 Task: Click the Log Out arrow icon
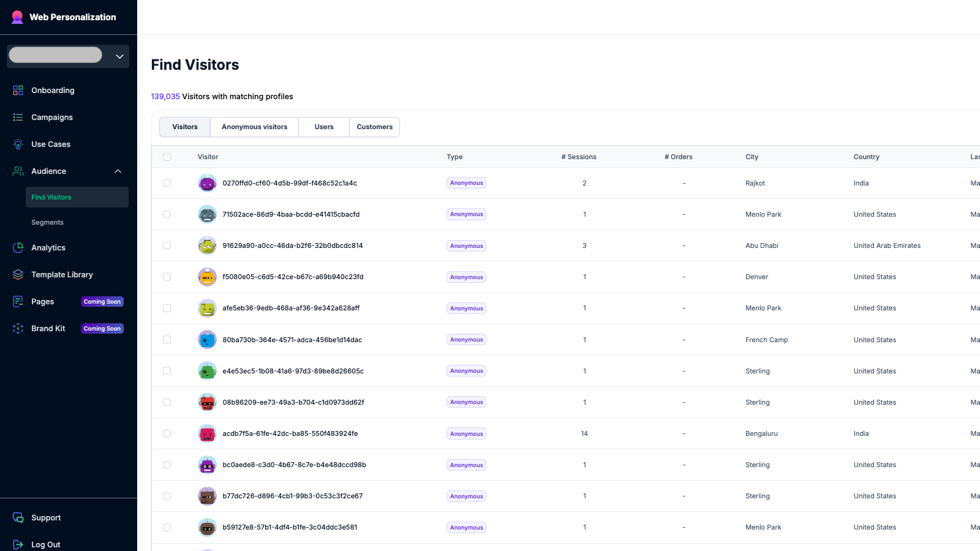pyautogui.click(x=18, y=545)
